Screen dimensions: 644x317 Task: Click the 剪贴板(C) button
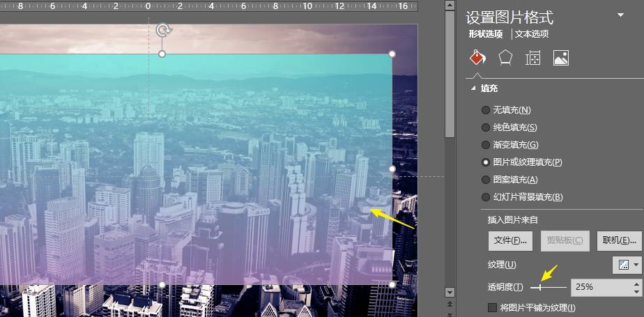[x=565, y=240]
